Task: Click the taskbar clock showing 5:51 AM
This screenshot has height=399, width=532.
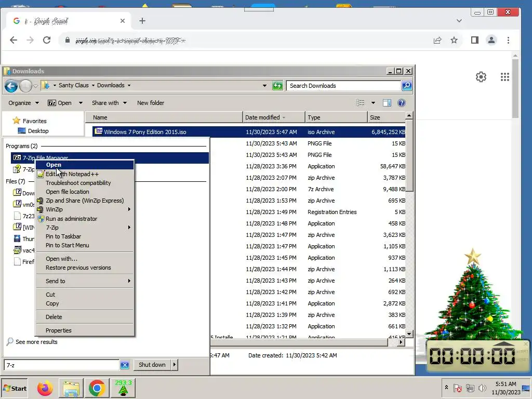Action: click(x=506, y=388)
